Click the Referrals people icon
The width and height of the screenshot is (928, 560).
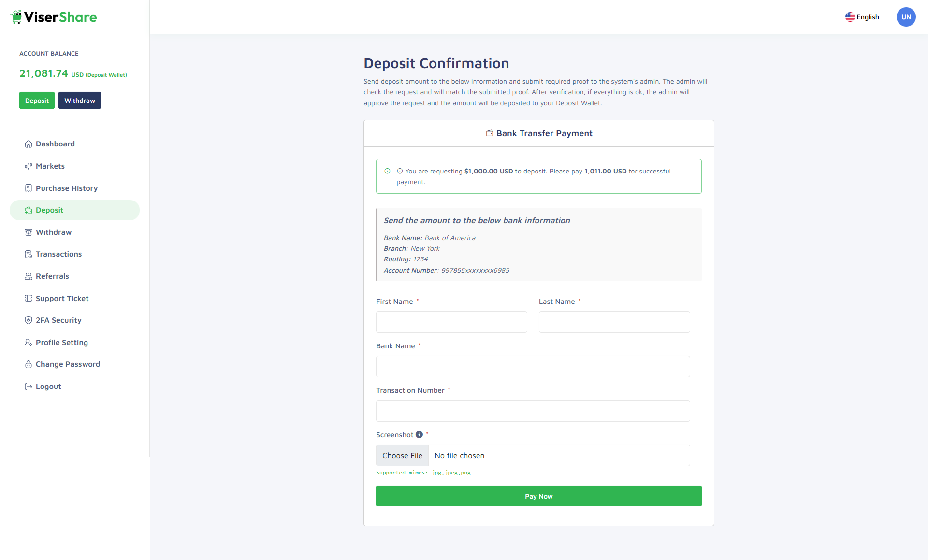[x=29, y=276]
